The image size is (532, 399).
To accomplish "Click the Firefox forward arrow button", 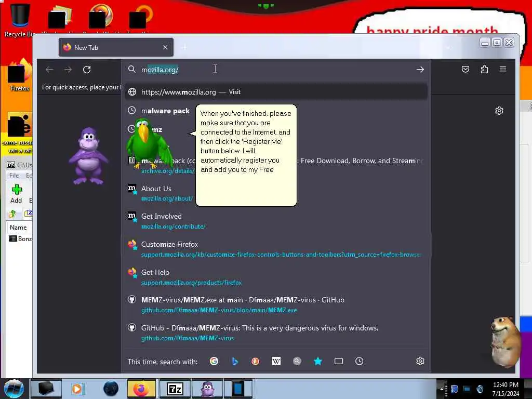I will (68, 70).
